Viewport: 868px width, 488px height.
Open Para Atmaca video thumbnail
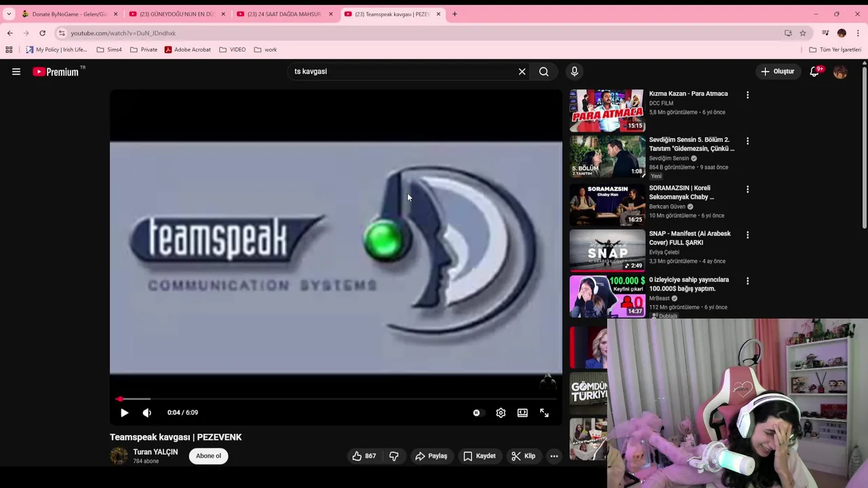pos(607,110)
